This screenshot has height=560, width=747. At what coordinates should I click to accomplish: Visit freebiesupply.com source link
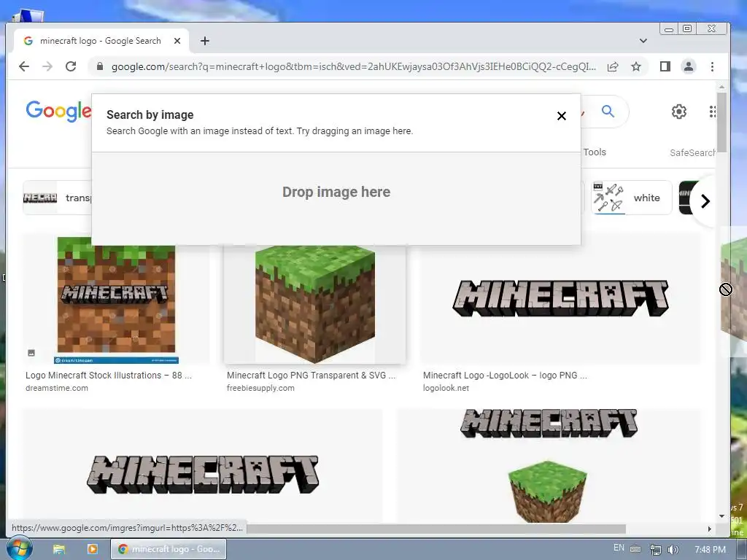[260, 388]
